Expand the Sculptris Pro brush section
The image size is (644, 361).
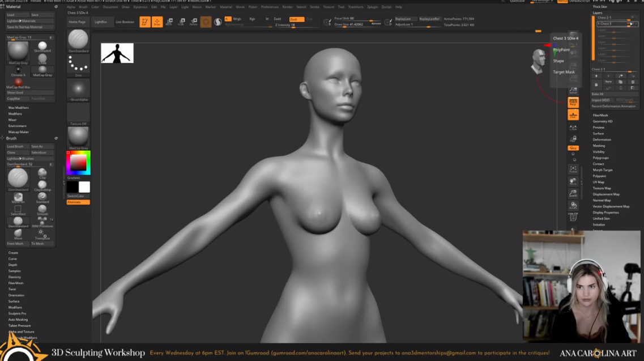[x=17, y=313]
